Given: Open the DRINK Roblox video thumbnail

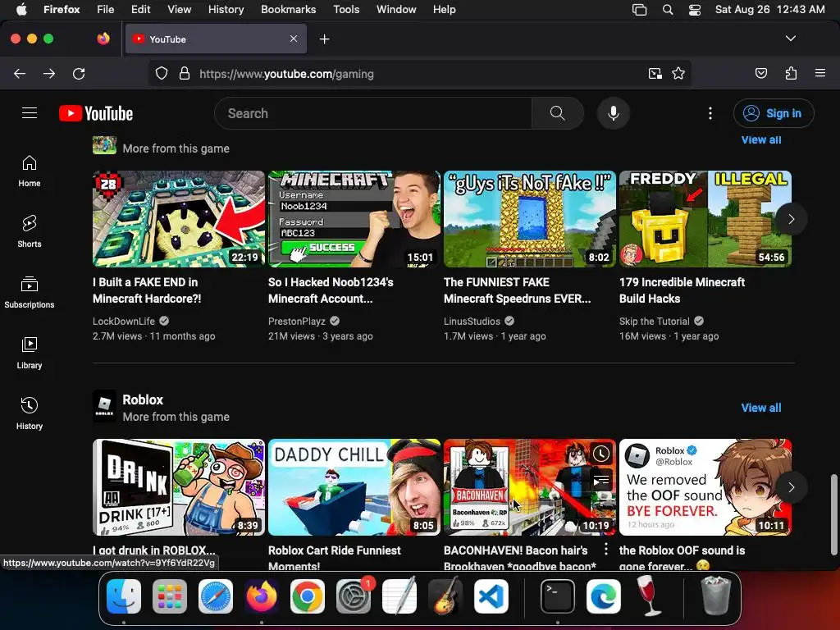Looking at the screenshot, I should 179,487.
